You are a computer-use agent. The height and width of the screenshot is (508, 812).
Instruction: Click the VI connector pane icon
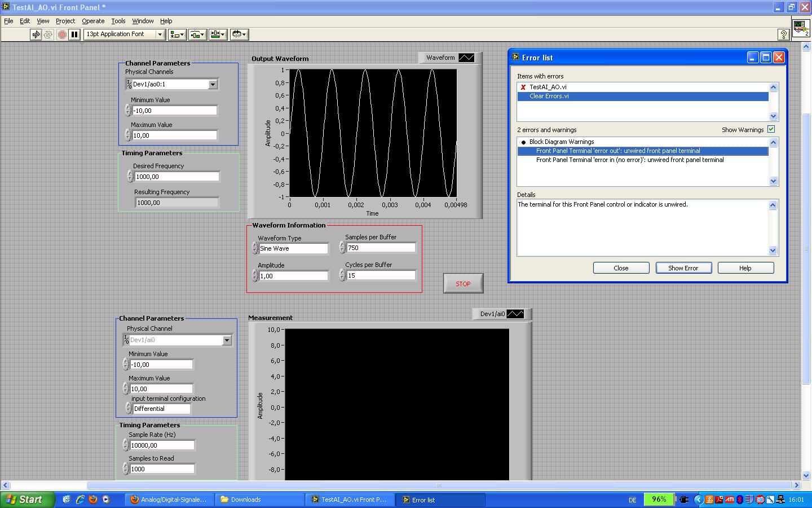pyautogui.click(x=801, y=28)
